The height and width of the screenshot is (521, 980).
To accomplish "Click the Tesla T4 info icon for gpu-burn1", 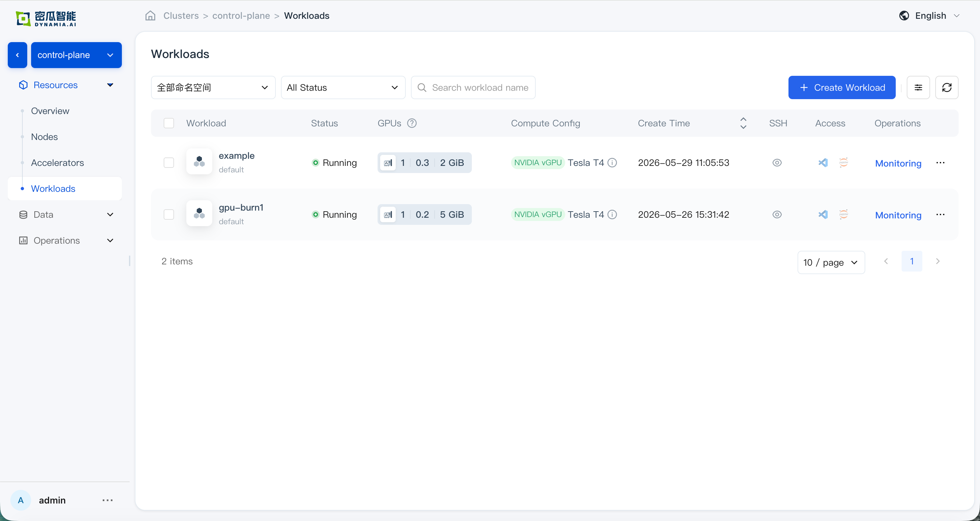I will (612, 214).
